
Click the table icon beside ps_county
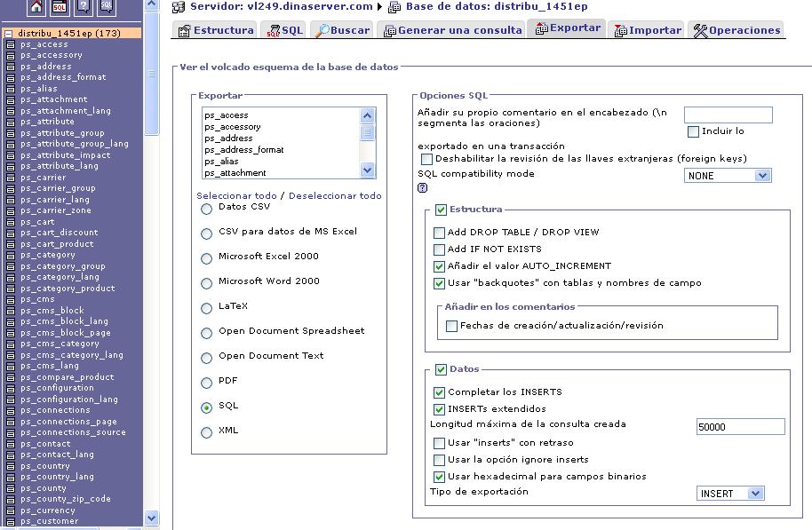11,488
